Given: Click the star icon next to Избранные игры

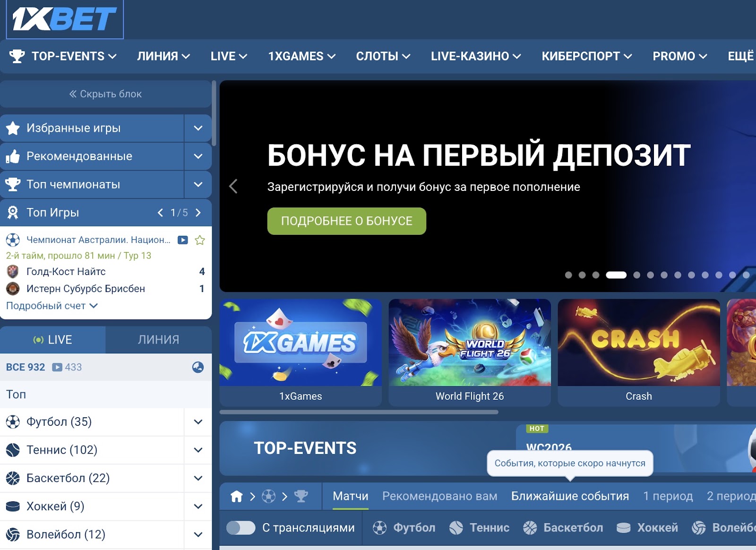Looking at the screenshot, I should (x=13, y=128).
